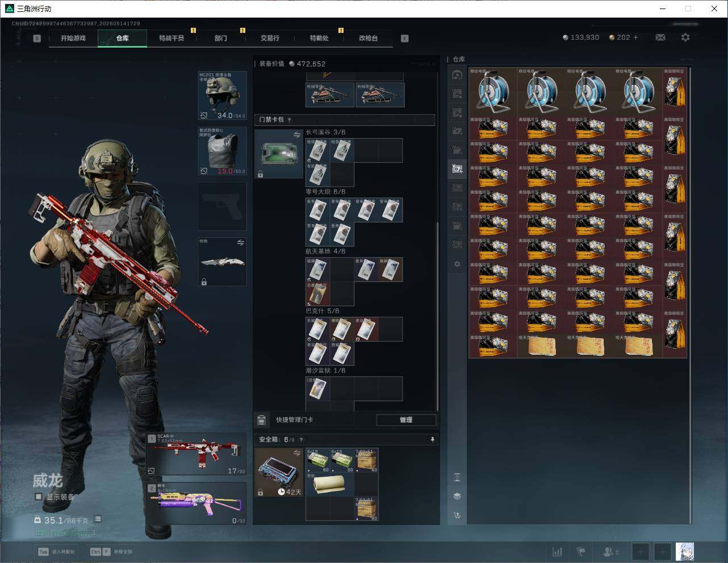The width and height of the screenshot is (728, 563).
Task: Select the SCAR-H primary weapon slot
Action: pyautogui.click(x=196, y=455)
